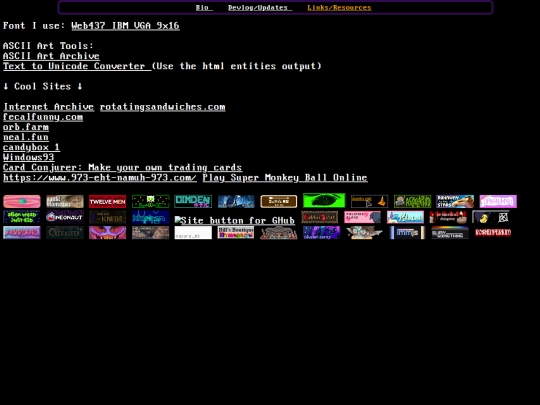Visit rotatingsandwiches.com link
Viewport: 540px width, 405px height.
pos(163,107)
